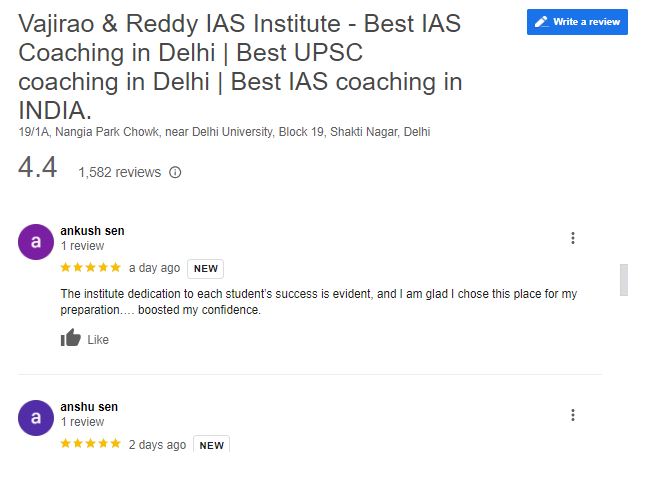Click the 1,582 reviews count
This screenshot has height=478, width=651.
(120, 172)
